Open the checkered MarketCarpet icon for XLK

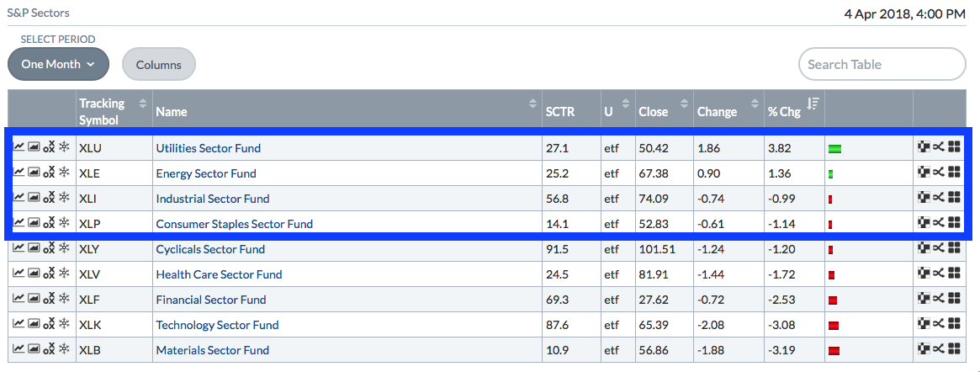tap(924, 324)
